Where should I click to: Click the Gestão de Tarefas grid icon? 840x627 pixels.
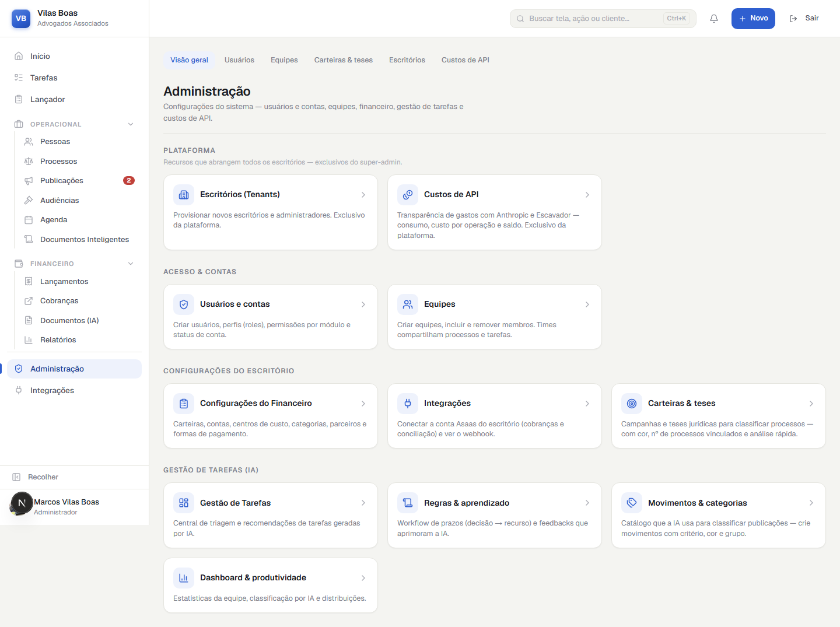[184, 503]
